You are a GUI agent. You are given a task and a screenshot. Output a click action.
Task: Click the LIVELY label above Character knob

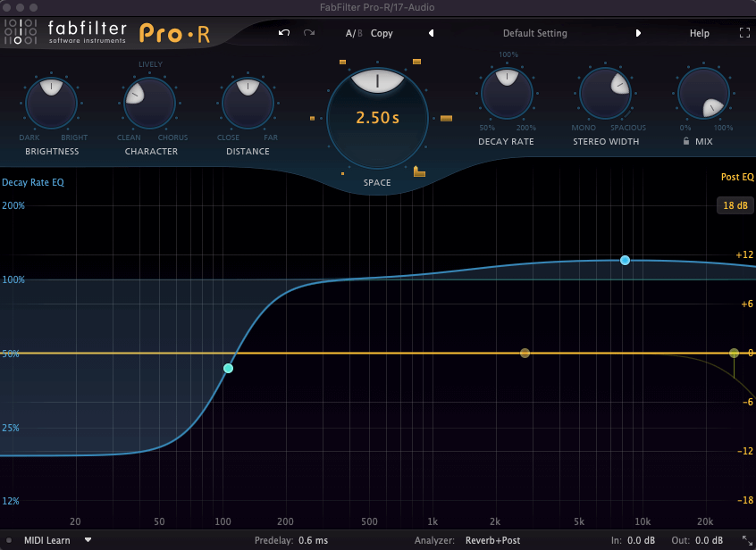(x=150, y=64)
